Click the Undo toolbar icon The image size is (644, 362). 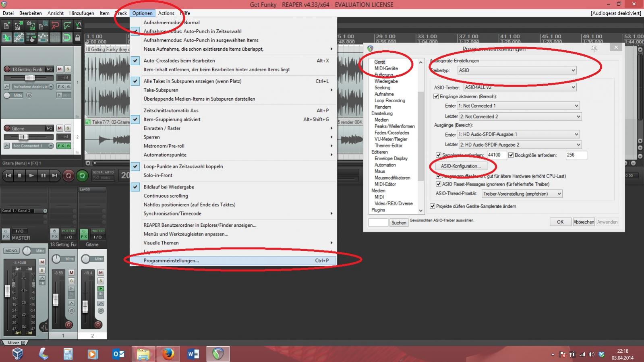(55, 25)
